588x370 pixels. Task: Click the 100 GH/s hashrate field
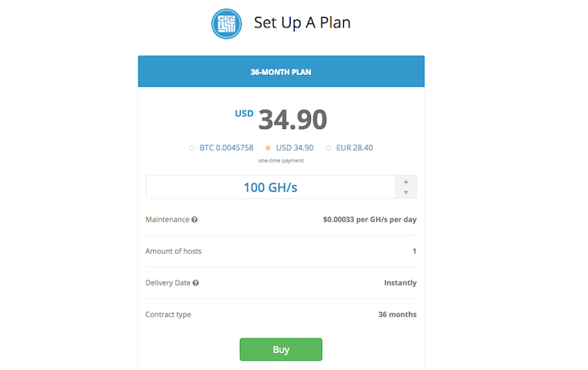coord(271,187)
